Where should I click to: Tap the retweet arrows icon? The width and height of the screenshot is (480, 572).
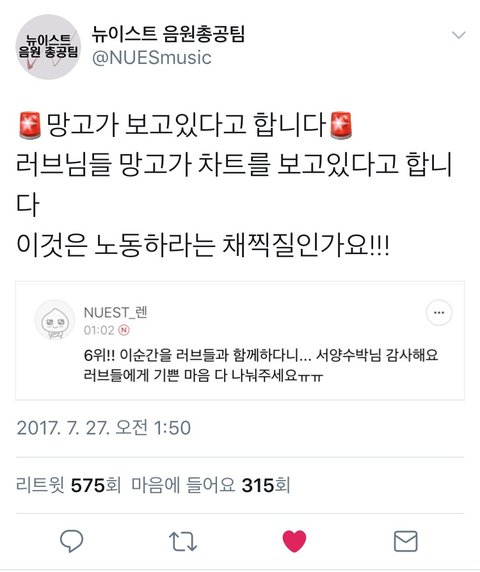183,541
